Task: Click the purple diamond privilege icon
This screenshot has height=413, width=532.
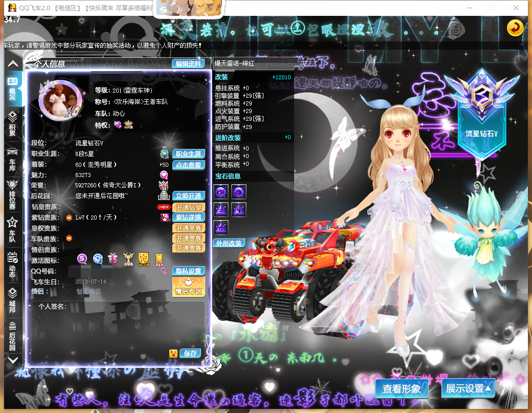Action: point(117,125)
